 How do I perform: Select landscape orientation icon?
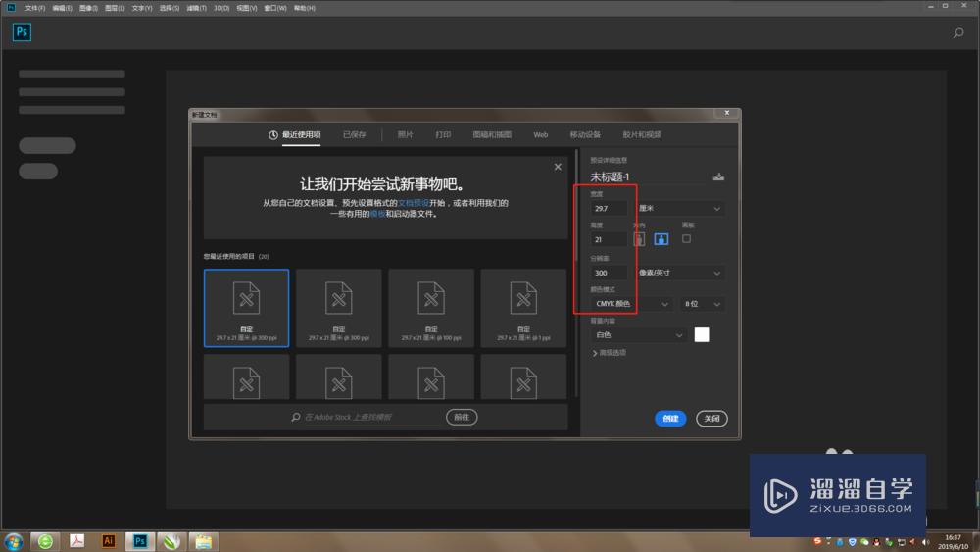(661, 239)
